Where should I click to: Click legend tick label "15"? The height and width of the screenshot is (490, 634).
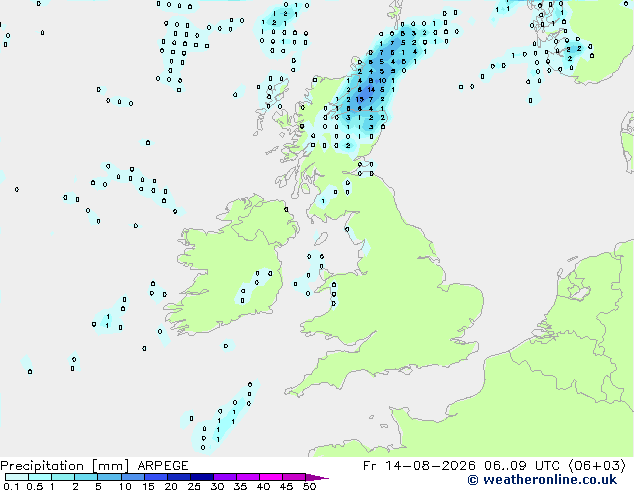[x=148, y=486]
